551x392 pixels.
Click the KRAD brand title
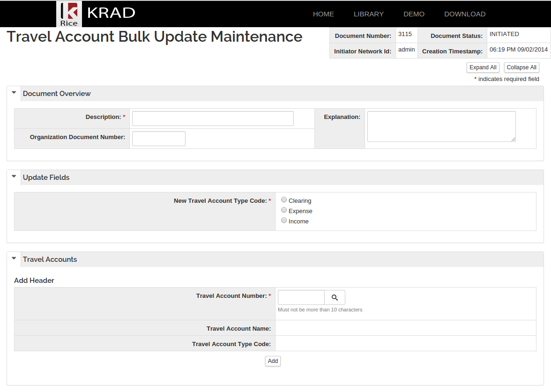[x=111, y=13]
